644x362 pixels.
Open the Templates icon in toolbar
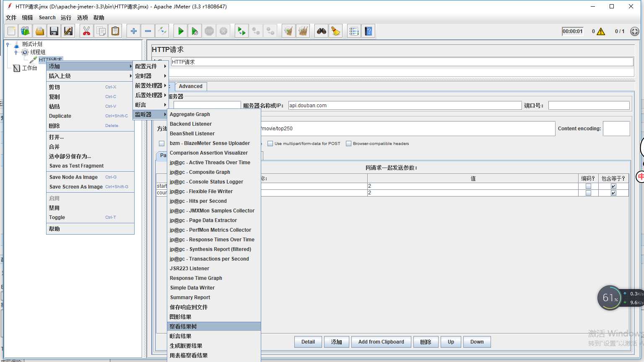pos(26,31)
